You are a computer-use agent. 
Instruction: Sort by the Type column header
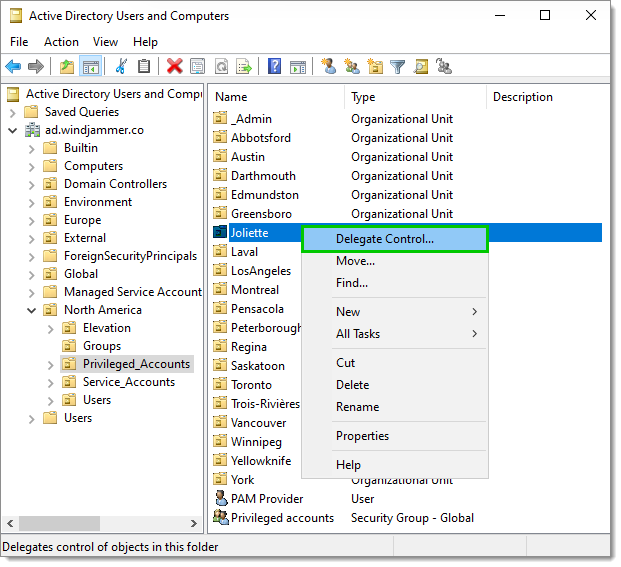pos(415,97)
